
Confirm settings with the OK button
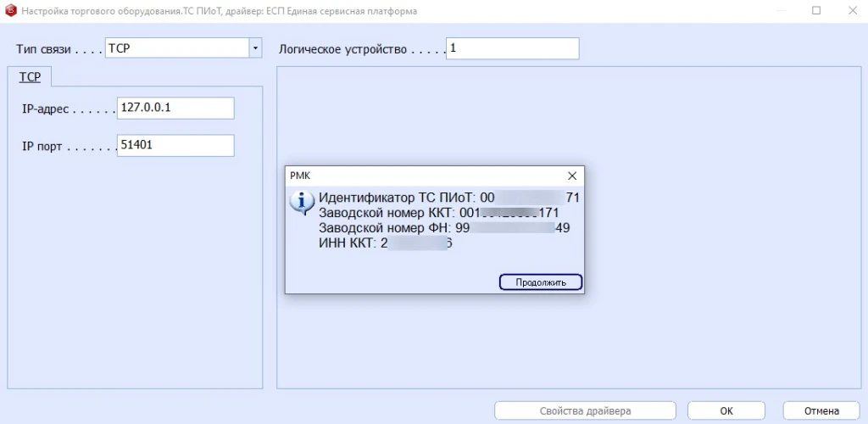[x=726, y=411]
